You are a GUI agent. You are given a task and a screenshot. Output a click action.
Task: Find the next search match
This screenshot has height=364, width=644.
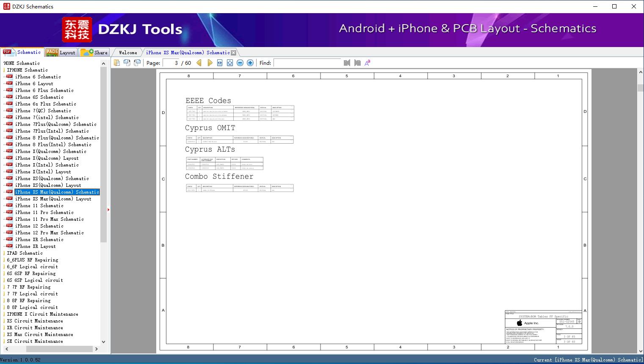click(357, 63)
